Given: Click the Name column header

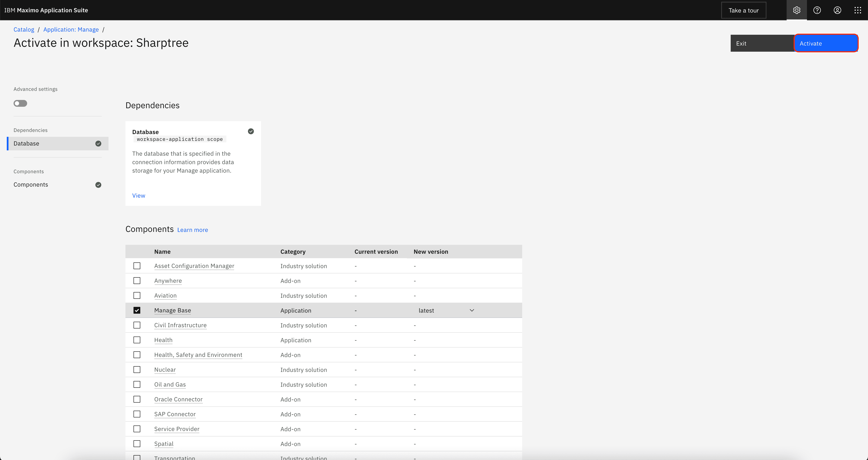Looking at the screenshot, I should pos(162,252).
